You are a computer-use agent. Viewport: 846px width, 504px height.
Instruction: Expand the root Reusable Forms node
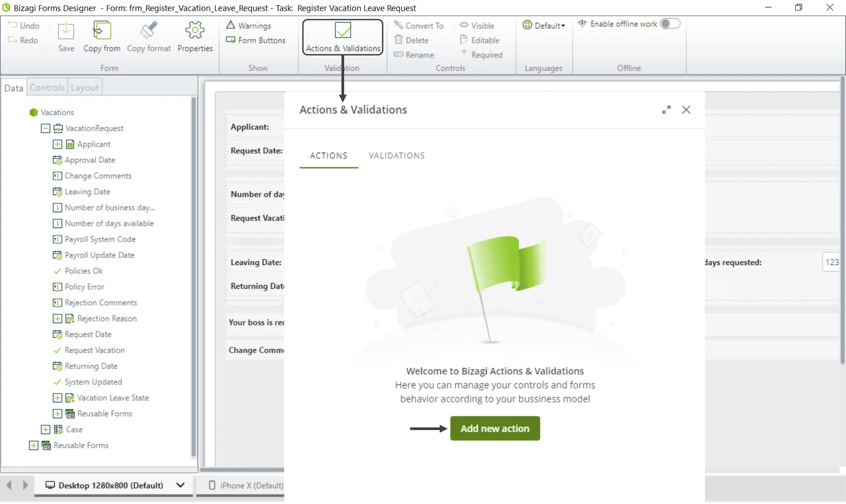(x=33, y=445)
